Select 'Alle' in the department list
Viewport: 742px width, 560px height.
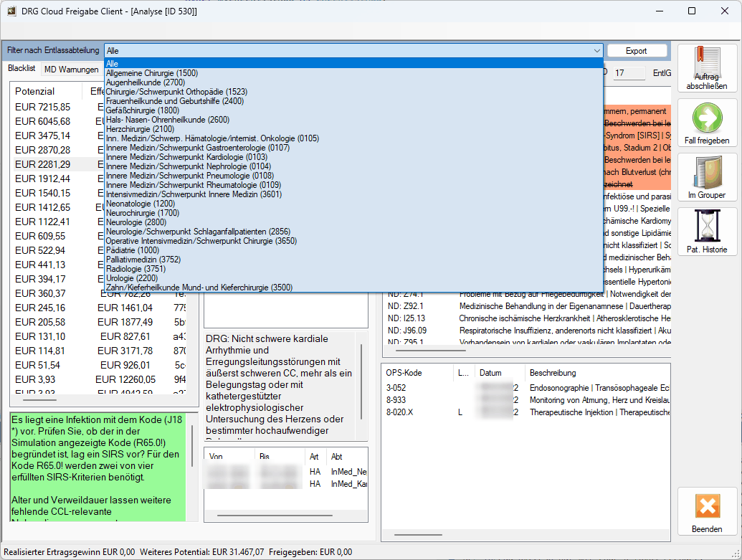coord(353,63)
